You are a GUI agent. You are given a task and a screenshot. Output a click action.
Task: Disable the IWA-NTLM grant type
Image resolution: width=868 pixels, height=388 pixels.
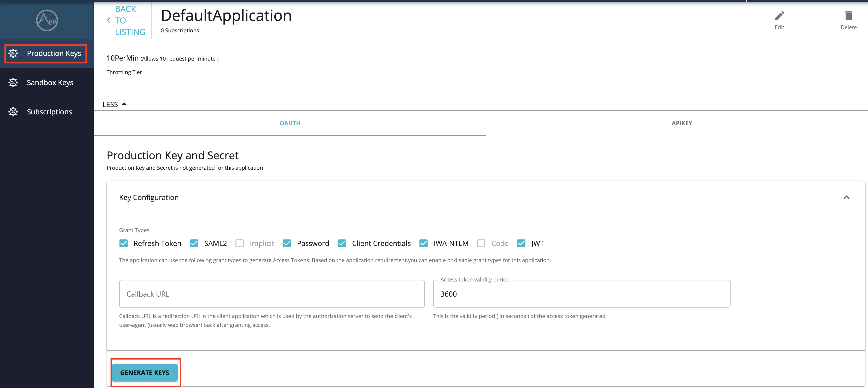coord(423,243)
